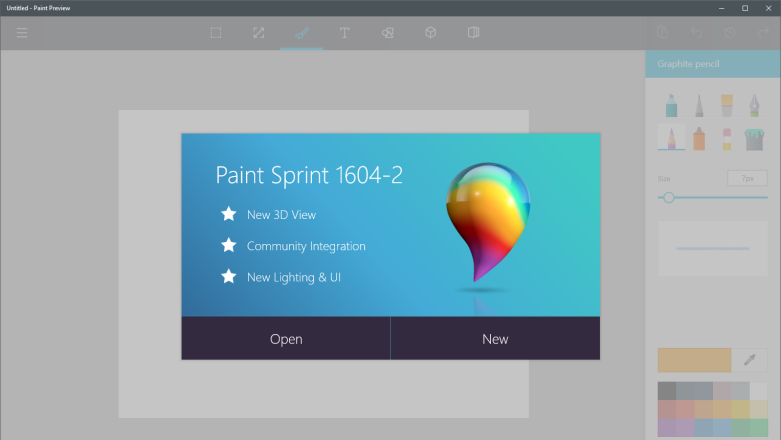Image resolution: width=781 pixels, height=440 pixels.
Task: Click the Open button in dialog
Action: tap(286, 339)
